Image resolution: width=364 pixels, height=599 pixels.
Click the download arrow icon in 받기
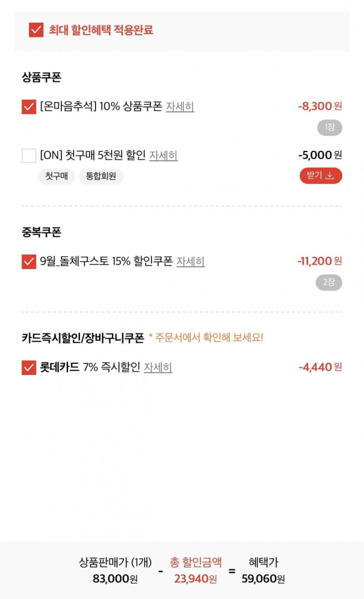coord(330,176)
